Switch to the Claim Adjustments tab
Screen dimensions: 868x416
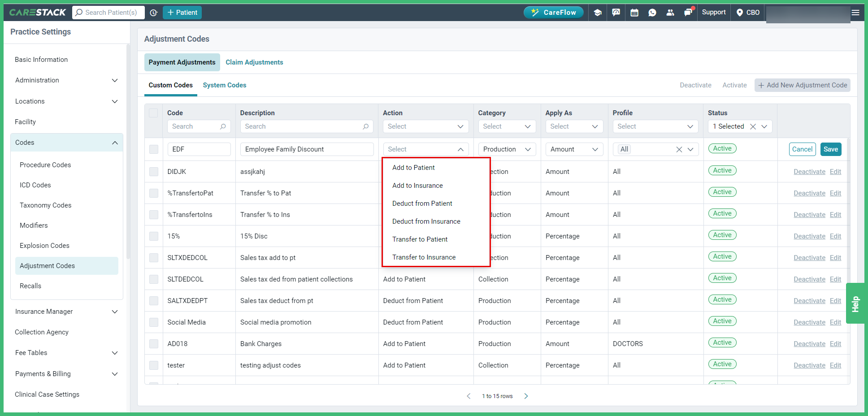pyautogui.click(x=254, y=62)
